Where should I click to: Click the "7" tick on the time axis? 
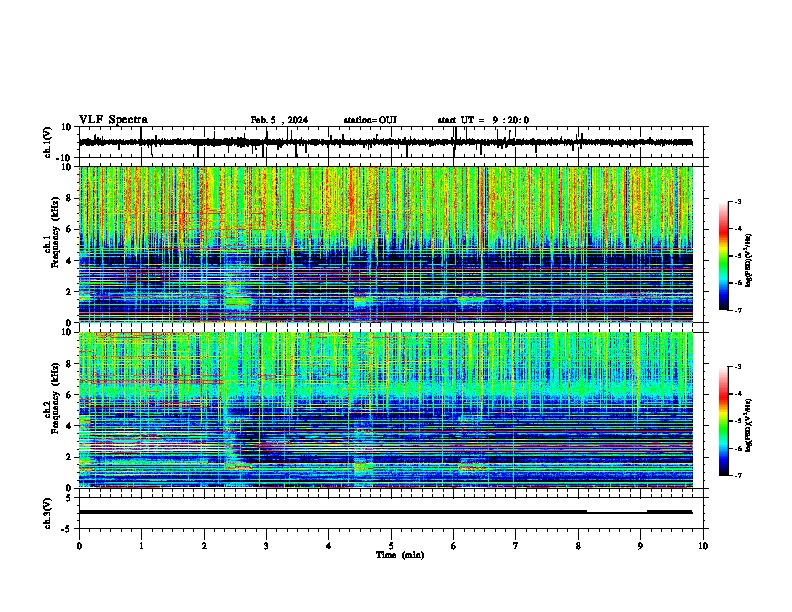coord(516,546)
